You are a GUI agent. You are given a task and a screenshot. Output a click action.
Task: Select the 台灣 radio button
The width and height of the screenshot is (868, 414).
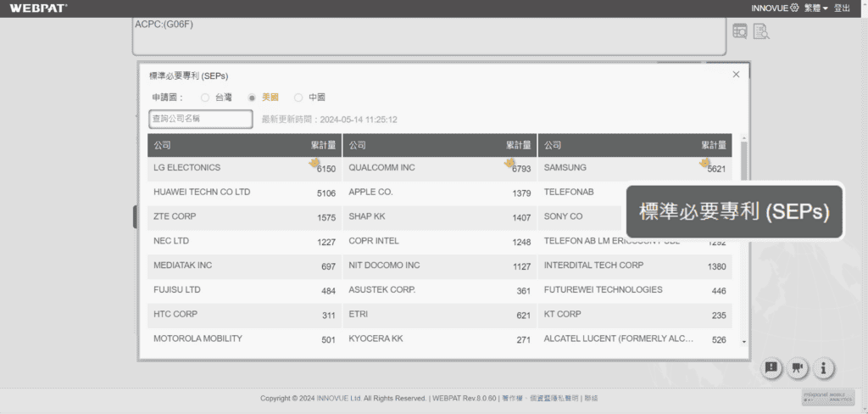(x=205, y=98)
